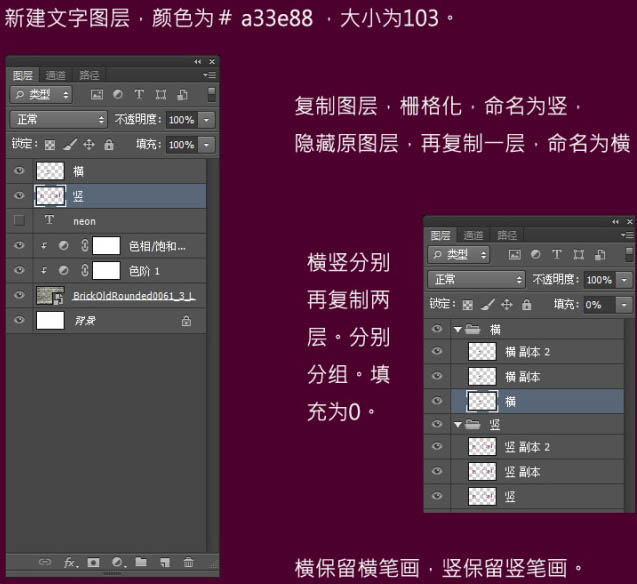Collapse left panel with double arrows
The height and width of the screenshot is (584, 637).
click(197, 62)
